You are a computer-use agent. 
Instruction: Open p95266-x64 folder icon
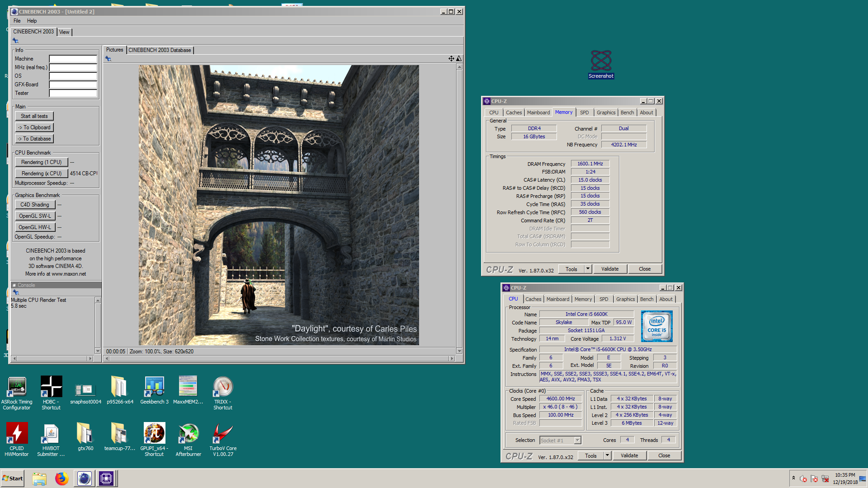coord(120,391)
